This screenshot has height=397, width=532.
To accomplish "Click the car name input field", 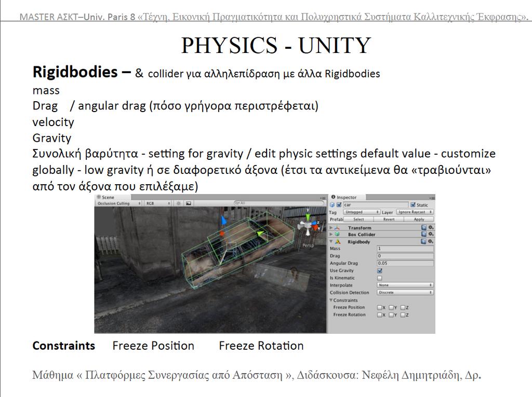I will pyautogui.click(x=376, y=205).
